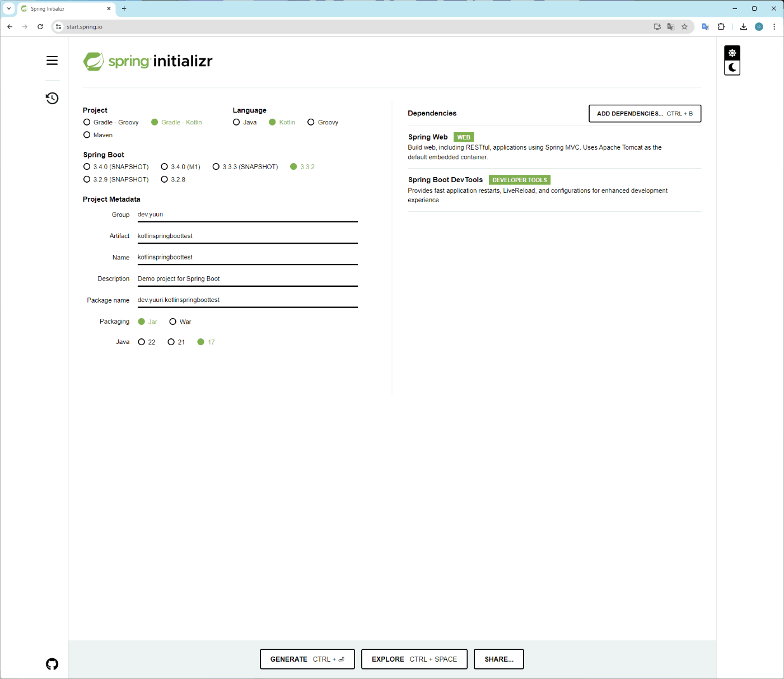Viewport: 784px width, 679px height.
Task: Open Chrome three-dot menu
Action: tap(774, 26)
